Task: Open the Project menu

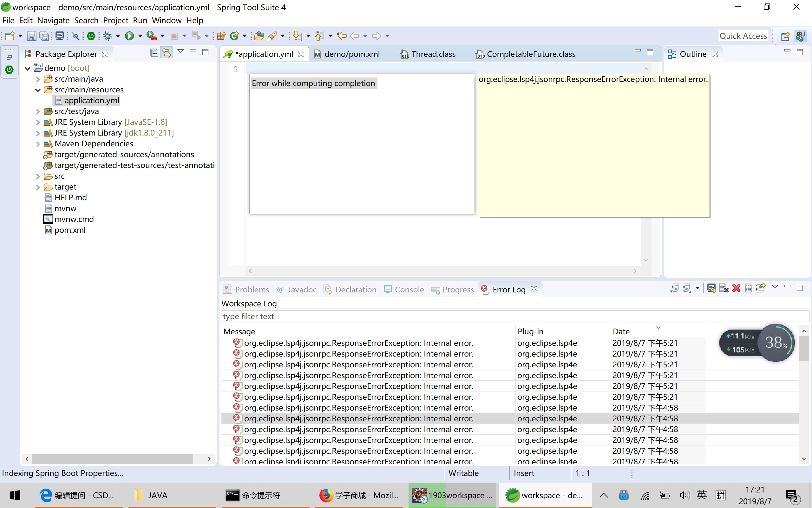Action: click(x=115, y=21)
